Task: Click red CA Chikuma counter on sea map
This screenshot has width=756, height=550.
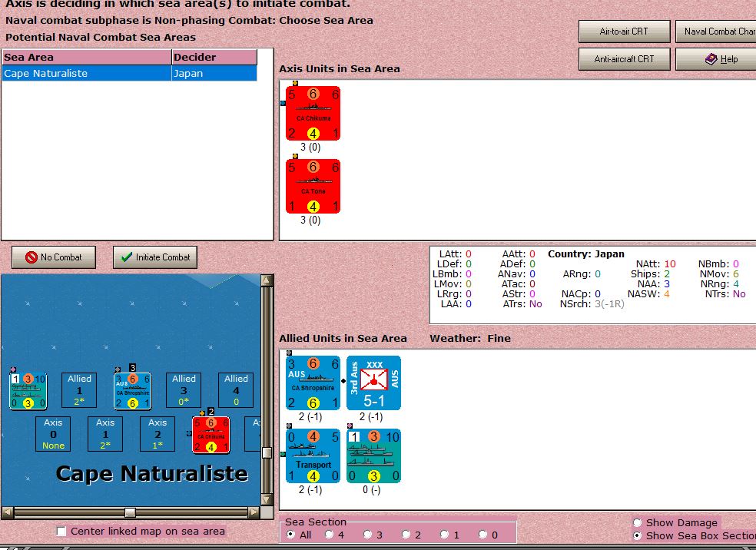Action: coord(211,434)
